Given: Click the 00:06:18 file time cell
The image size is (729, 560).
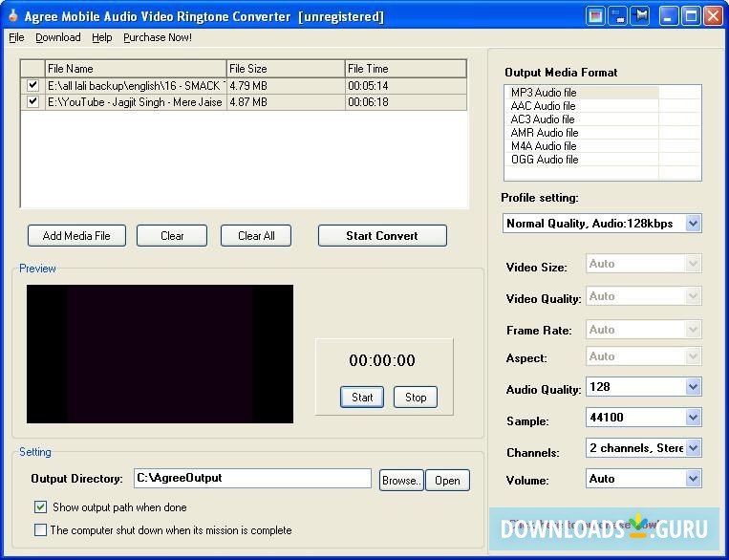Looking at the screenshot, I should [x=406, y=102].
